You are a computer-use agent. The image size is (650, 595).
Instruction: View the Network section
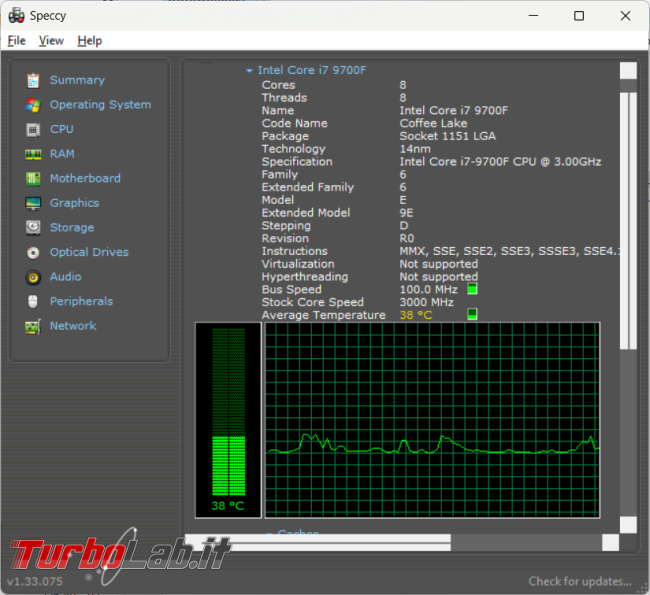point(73,326)
